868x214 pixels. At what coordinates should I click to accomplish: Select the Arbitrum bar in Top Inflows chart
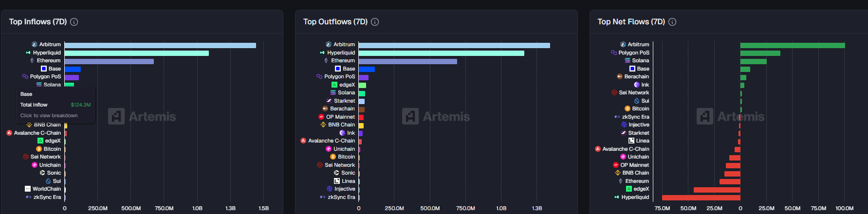160,45
